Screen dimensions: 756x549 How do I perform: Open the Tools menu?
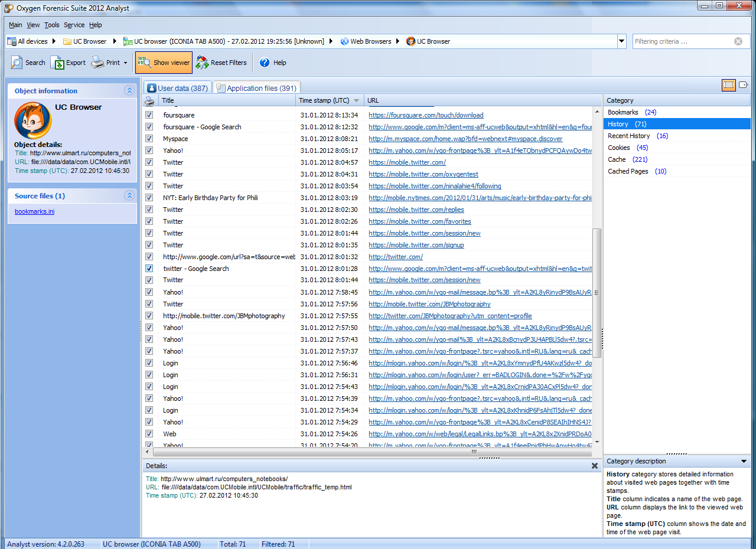pos(52,25)
